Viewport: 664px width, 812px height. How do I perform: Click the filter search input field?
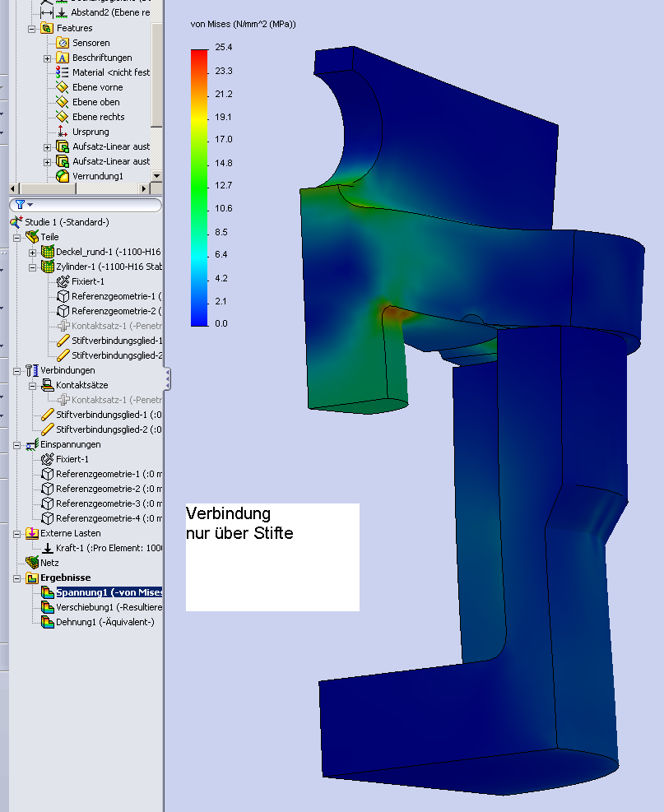coord(86,205)
